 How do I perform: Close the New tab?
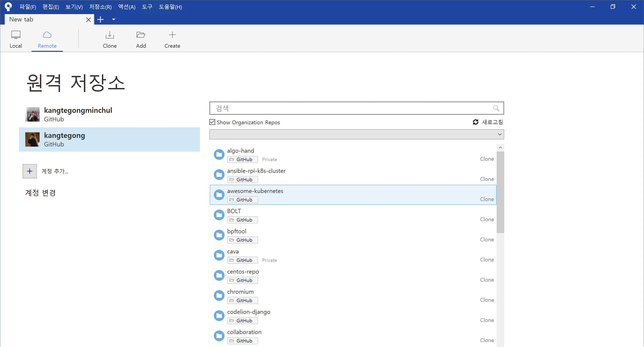pyautogui.click(x=88, y=19)
